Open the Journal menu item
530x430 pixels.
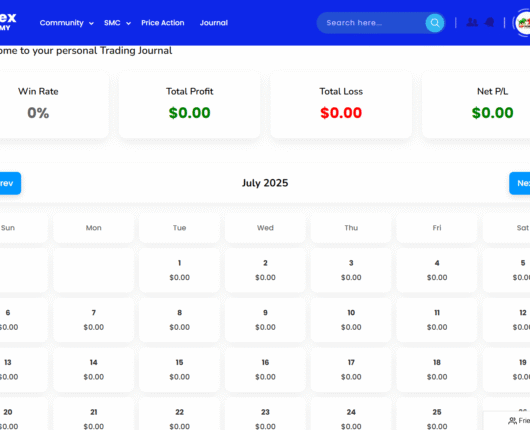(x=214, y=23)
